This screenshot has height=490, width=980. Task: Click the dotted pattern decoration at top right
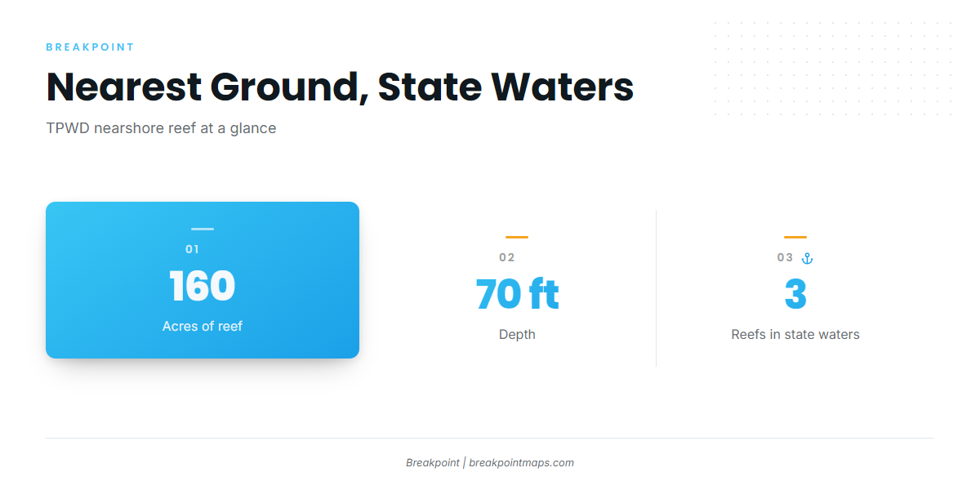coord(833,69)
